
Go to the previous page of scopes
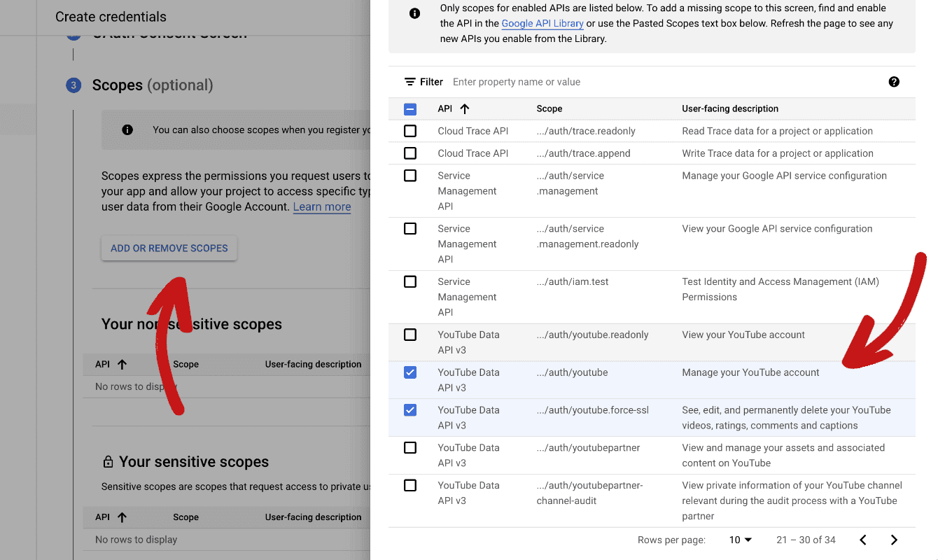(863, 540)
